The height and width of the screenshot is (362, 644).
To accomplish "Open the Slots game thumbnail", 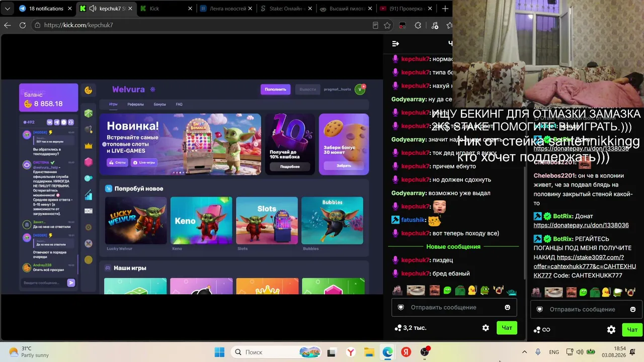I will coord(267,221).
